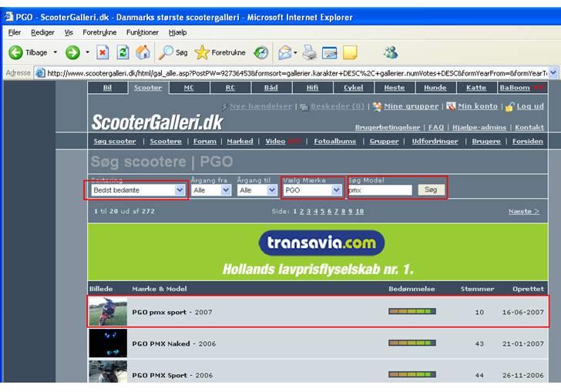Click the Søg Model text field
The width and height of the screenshot is (561, 392).
point(380,190)
